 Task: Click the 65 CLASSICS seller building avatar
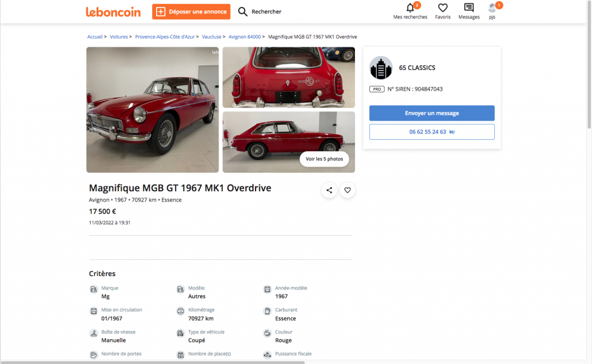pos(380,68)
